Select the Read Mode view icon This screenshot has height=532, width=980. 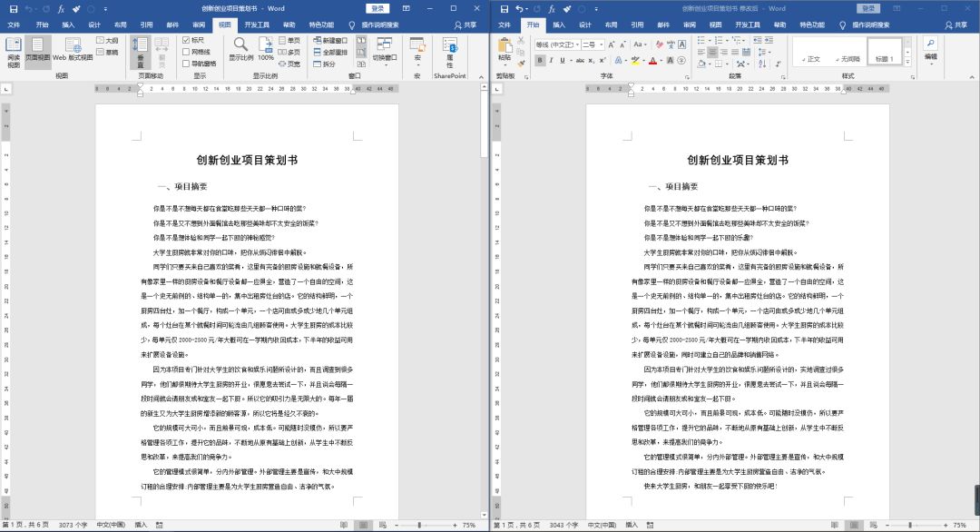pyautogui.click(x=15, y=47)
